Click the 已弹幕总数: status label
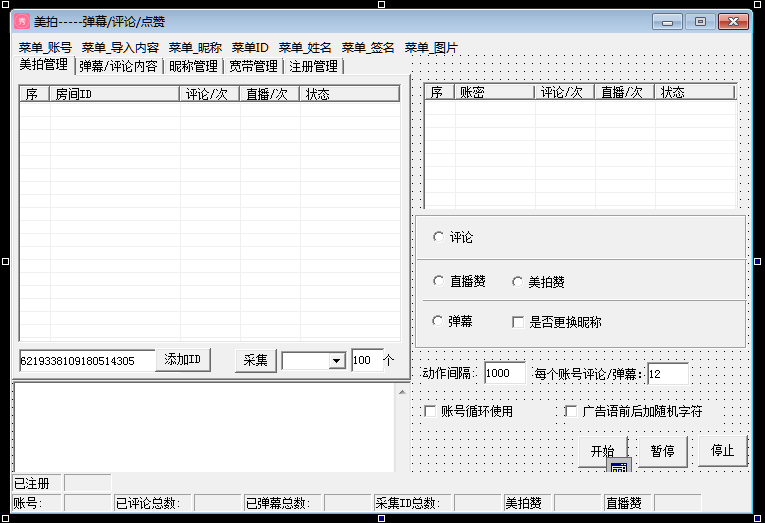 (x=282, y=503)
